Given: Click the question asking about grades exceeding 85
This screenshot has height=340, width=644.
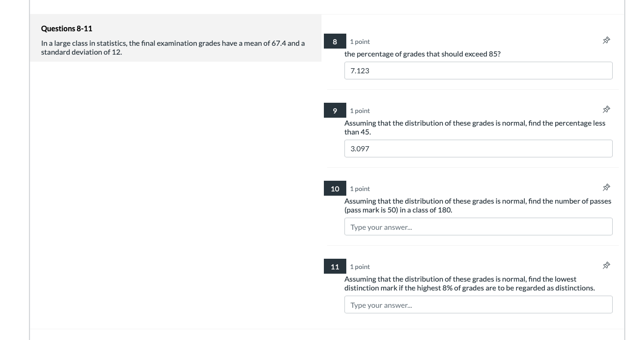Looking at the screenshot, I should pos(422,54).
